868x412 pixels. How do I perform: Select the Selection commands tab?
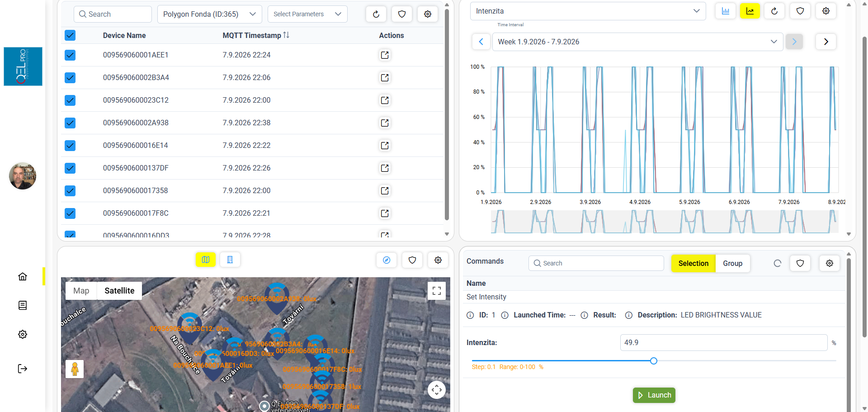693,263
